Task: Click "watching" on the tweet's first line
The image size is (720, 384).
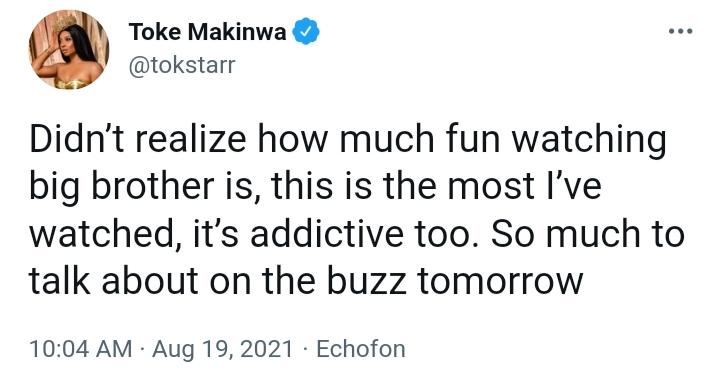Action: pos(589,141)
